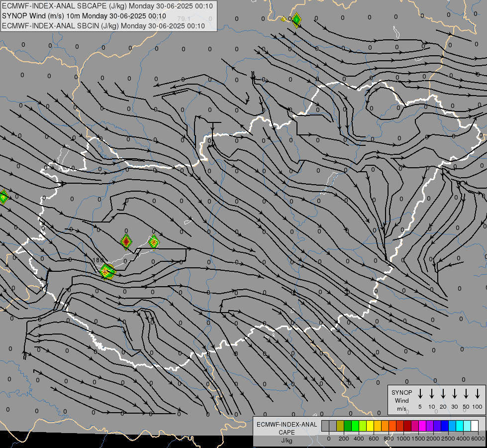Pick the pure yellow CAPE legend swatch
The height and width of the screenshot is (448, 487).
click(370, 426)
